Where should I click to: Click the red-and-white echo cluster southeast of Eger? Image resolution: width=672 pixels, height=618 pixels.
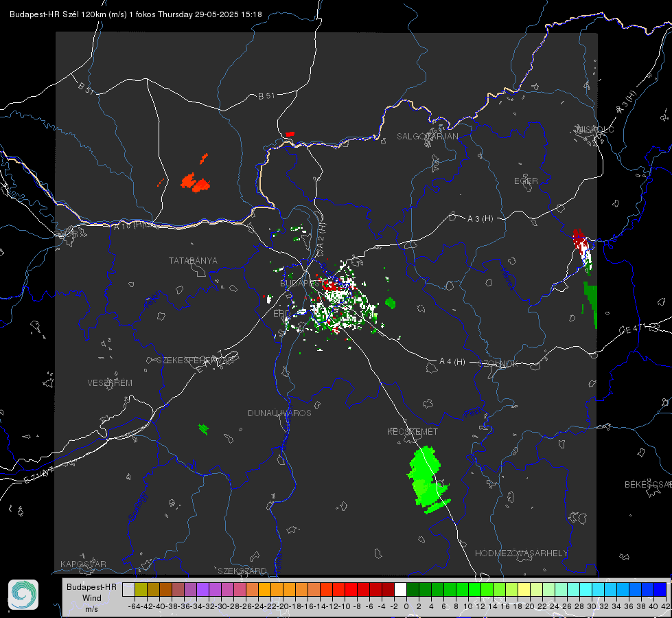[x=583, y=251]
